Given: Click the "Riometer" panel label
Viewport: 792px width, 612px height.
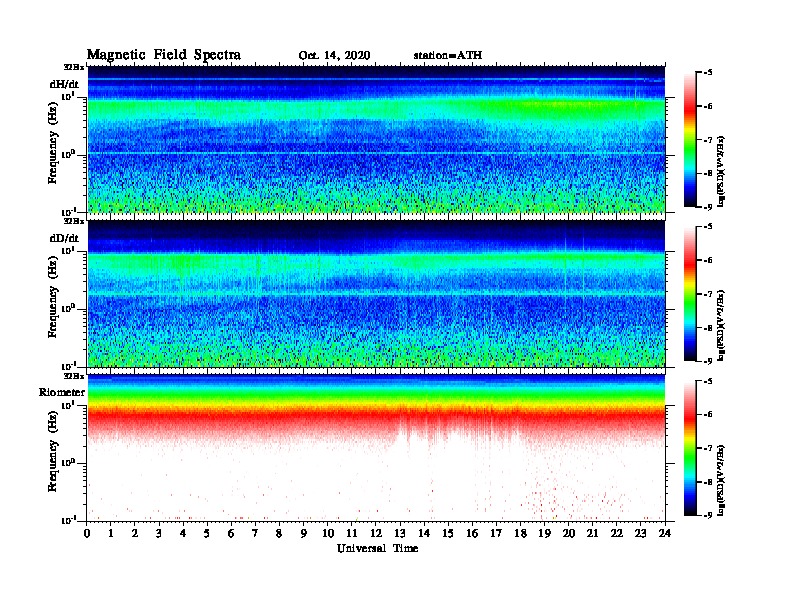Looking at the screenshot, I should [x=62, y=392].
